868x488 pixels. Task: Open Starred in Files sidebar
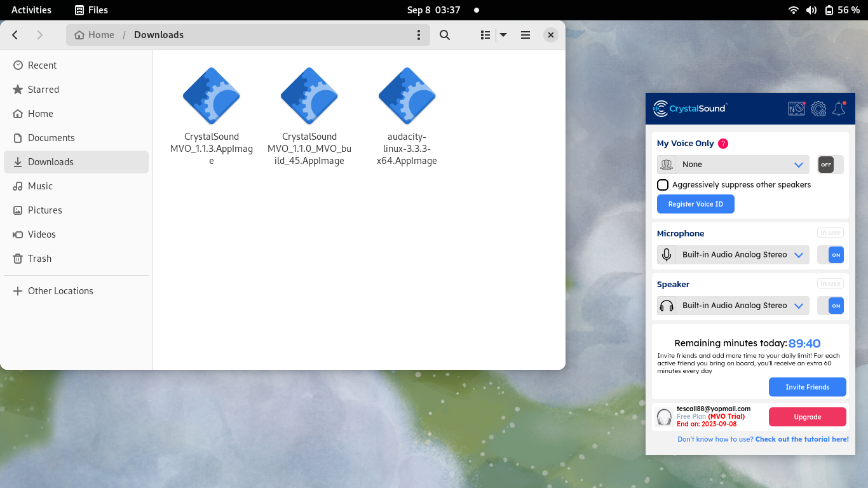click(76, 90)
